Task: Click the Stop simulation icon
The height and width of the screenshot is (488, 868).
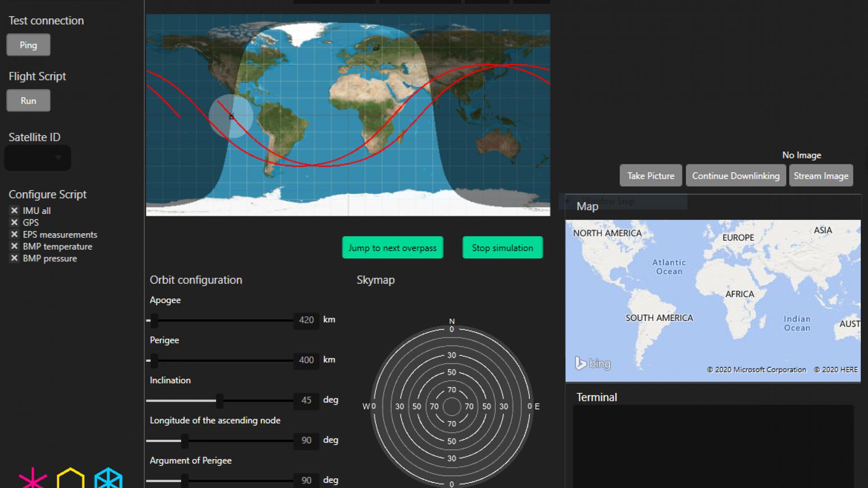Action: point(503,248)
